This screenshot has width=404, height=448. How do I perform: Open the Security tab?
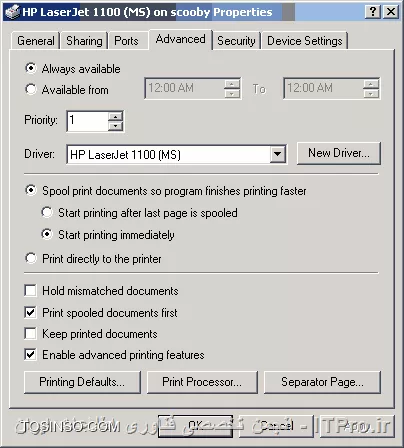pyautogui.click(x=236, y=41)
